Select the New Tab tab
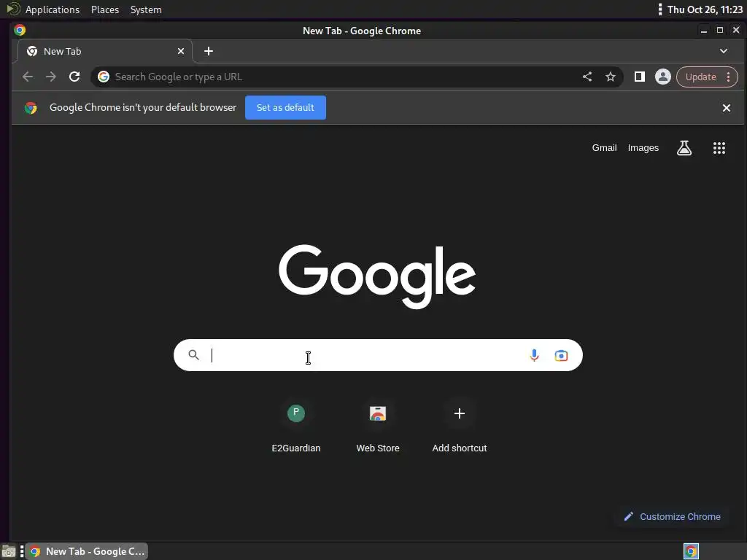The width and height of the screenshot is (747, 560). coord(105,51)
